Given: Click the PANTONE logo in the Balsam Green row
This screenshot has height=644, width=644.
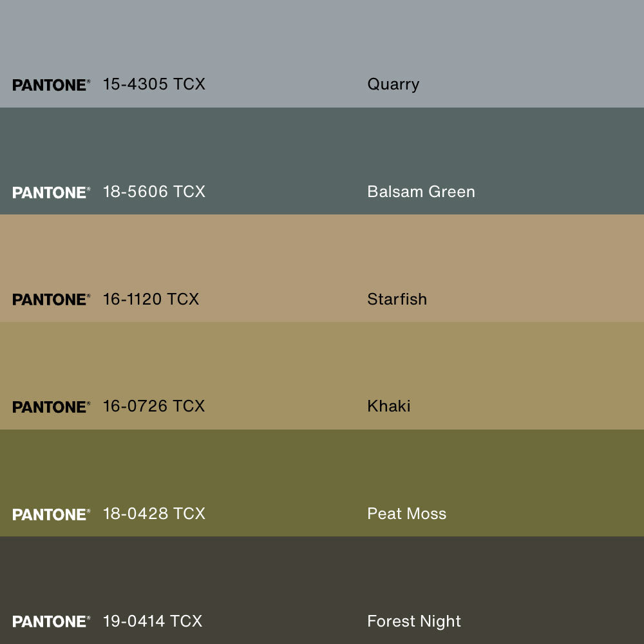Looking at the screenshot, I should pyautogui.click(x=51, y=193).
